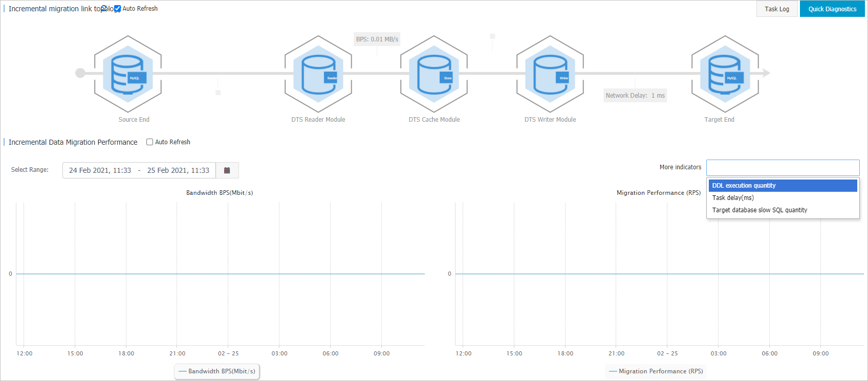Enable performance Auto Refresh checkbox
Viewport: 868px width, 381px height.
(150, 142)
